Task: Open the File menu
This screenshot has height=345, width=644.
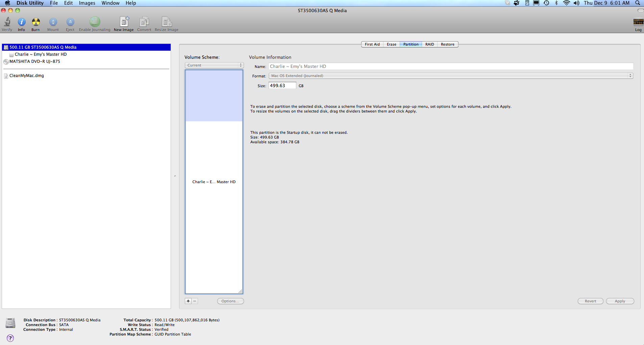Action: click(54, 3)
